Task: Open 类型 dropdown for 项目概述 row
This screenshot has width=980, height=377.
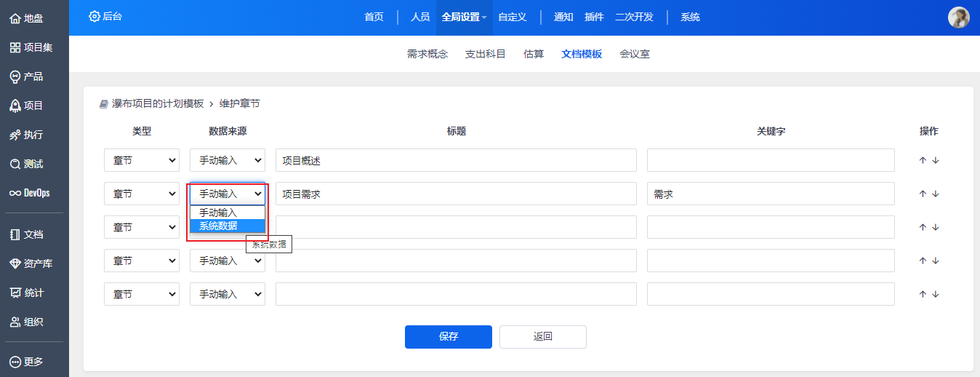Action: point(142,160)
